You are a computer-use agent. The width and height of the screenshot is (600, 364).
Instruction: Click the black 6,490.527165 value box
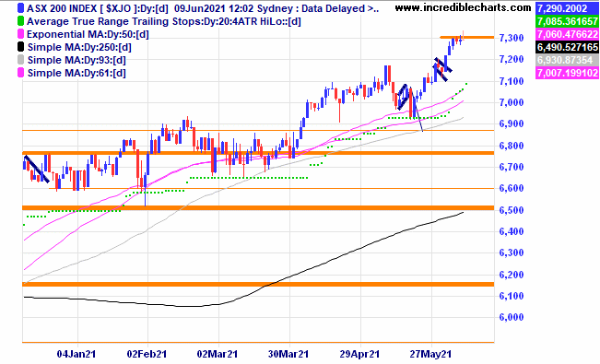567,47
